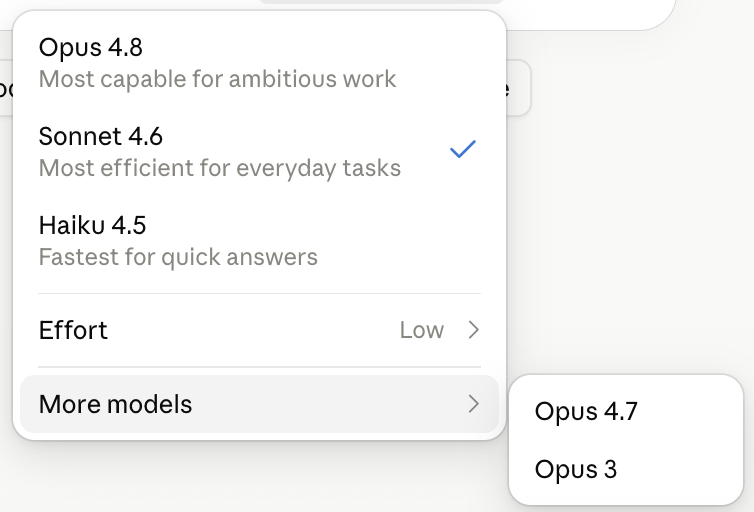This screenshot has width=754, height=512.
Task: Click 'Fastest for quick answers' subtitle
Action: pyautogui.click(x=178, y=257)
